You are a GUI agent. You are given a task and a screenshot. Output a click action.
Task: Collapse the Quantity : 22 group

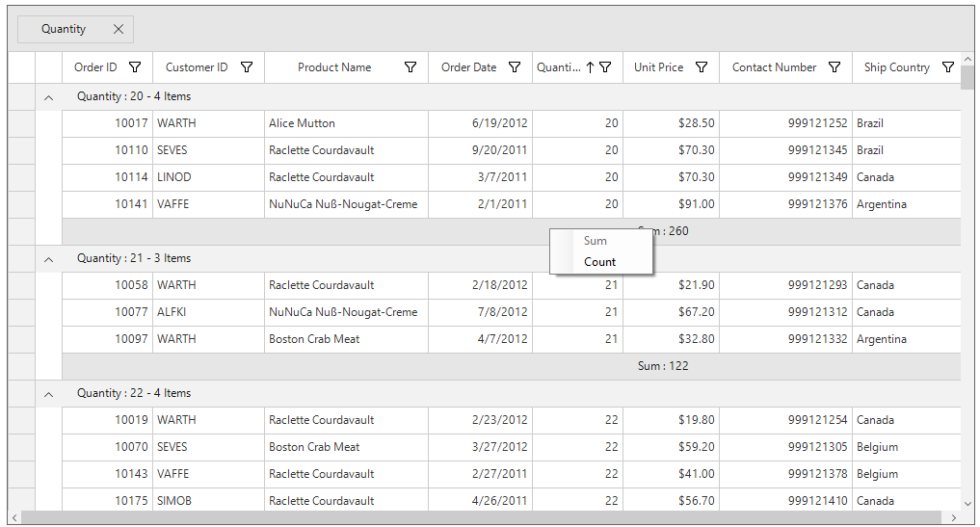tap(49, 394)
